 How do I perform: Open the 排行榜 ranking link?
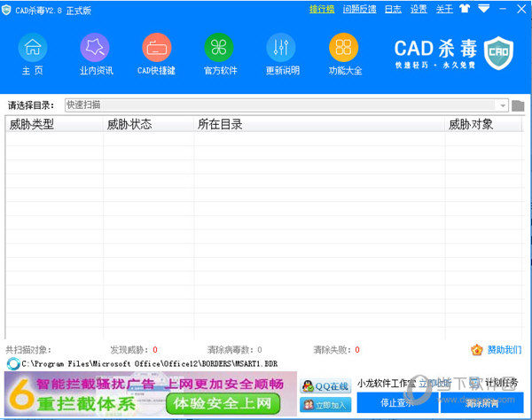pyautogui.click(x=322, y=9)
